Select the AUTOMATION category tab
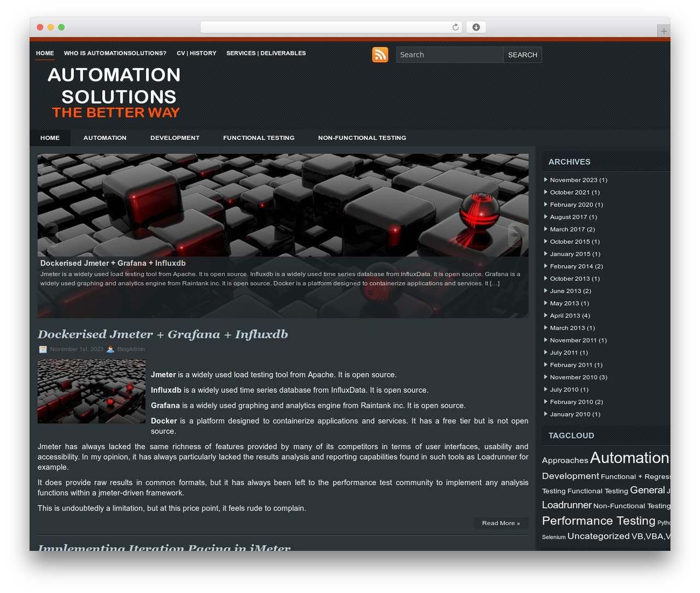The height and width of the screenshot is (593, 700). tap(105, 138)
